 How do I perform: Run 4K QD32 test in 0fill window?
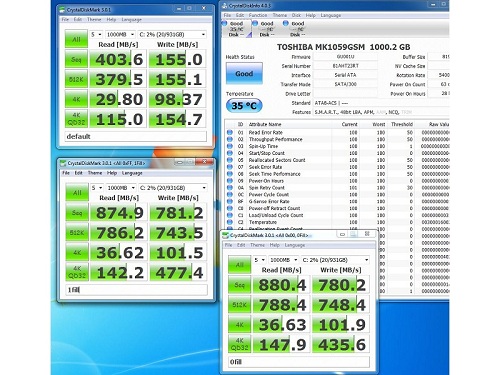click(x=240, y=344)
